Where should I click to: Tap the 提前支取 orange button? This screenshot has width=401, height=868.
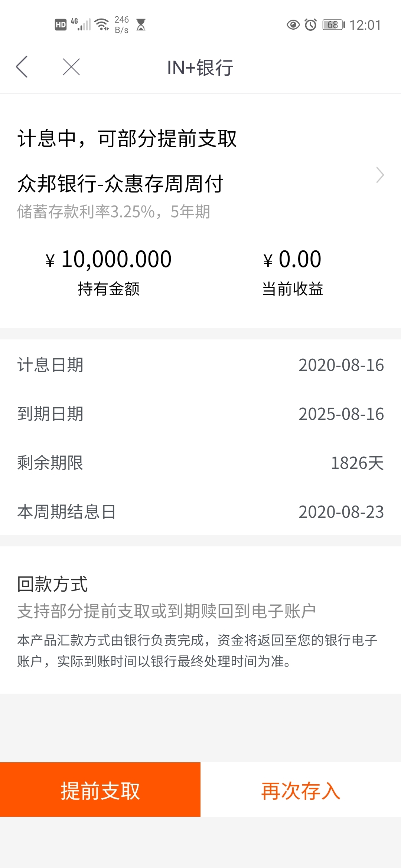[100, 790]
